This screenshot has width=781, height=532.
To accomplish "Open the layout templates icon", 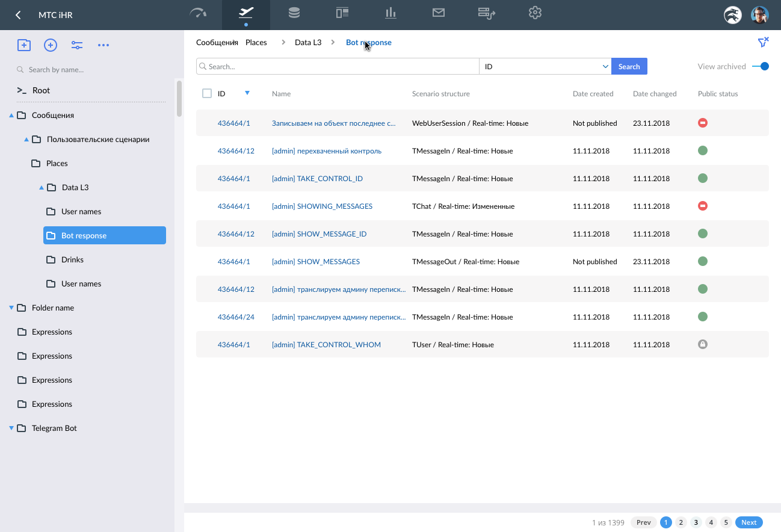I will (342, 13).
